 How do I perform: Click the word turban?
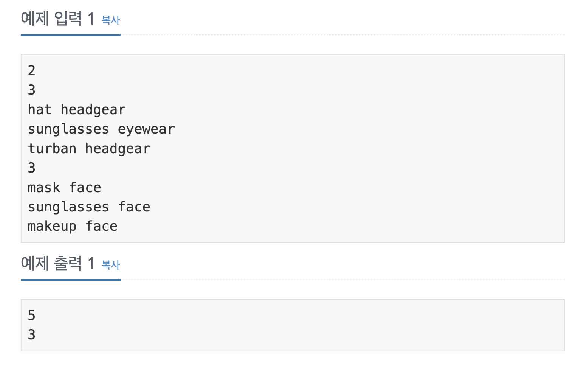[52, 149]
